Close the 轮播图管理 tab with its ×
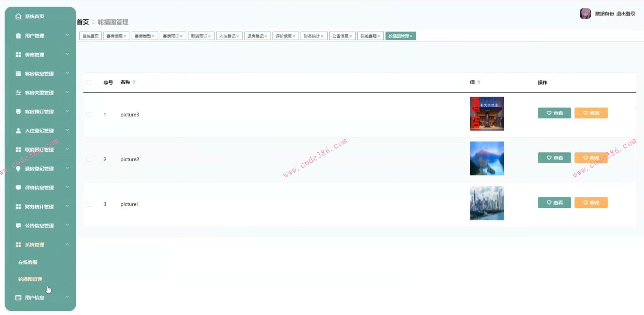This screenshot has height=315, width=644. (x=411, y=36)
